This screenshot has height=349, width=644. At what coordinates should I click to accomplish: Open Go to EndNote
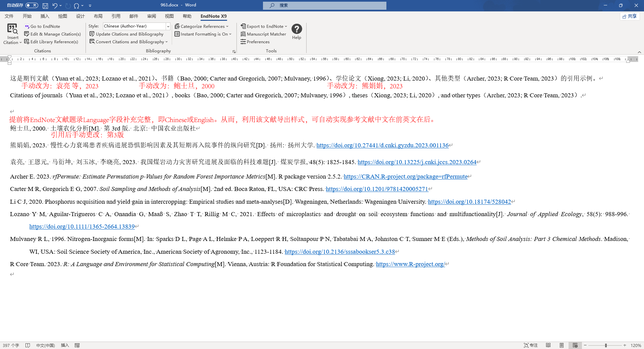point(42,26)
